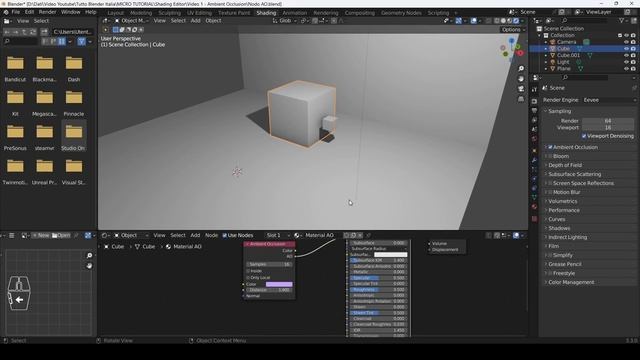The height and width of the screenshot is (360, 640).
Task: Click the file browser back arrow
Action: [x=7, y=31]
